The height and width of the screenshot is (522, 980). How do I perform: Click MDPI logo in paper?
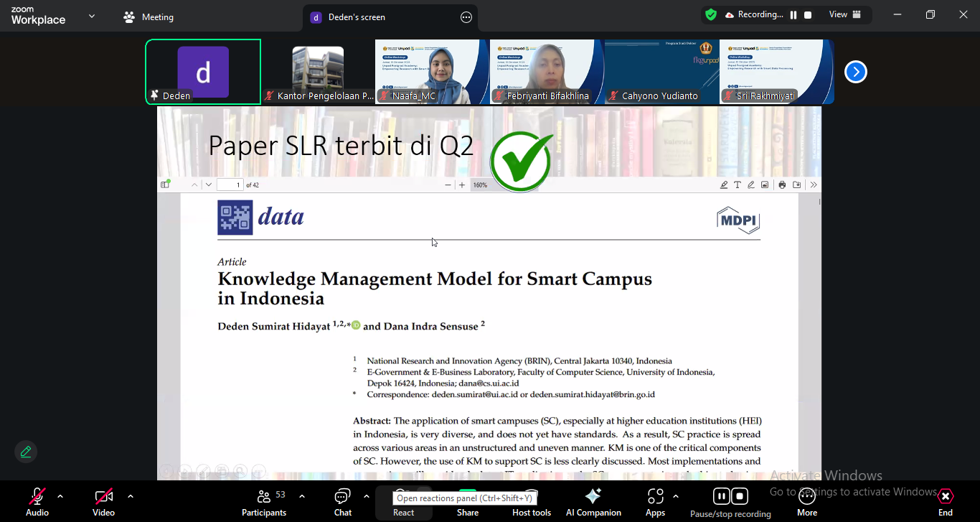(738, 220)
